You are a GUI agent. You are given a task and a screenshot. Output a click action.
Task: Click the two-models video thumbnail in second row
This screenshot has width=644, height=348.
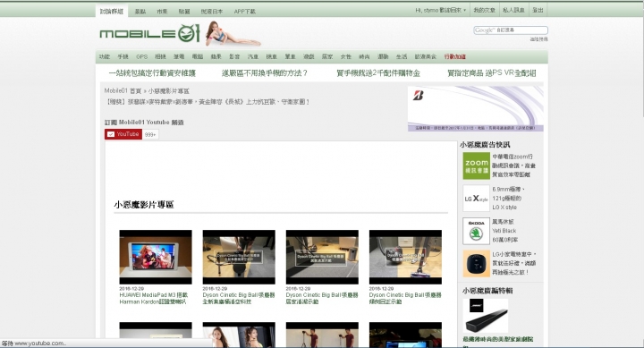point(239,335)
